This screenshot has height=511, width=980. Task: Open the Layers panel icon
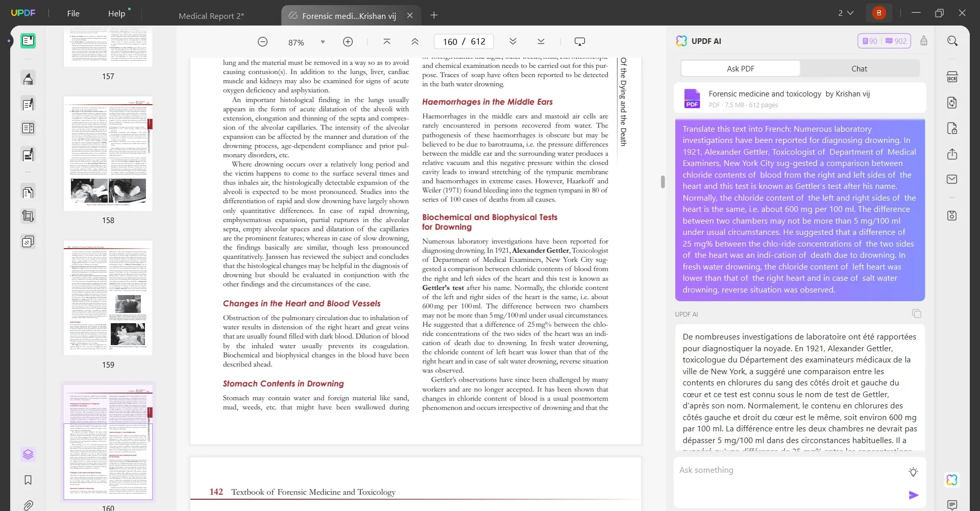28,454
